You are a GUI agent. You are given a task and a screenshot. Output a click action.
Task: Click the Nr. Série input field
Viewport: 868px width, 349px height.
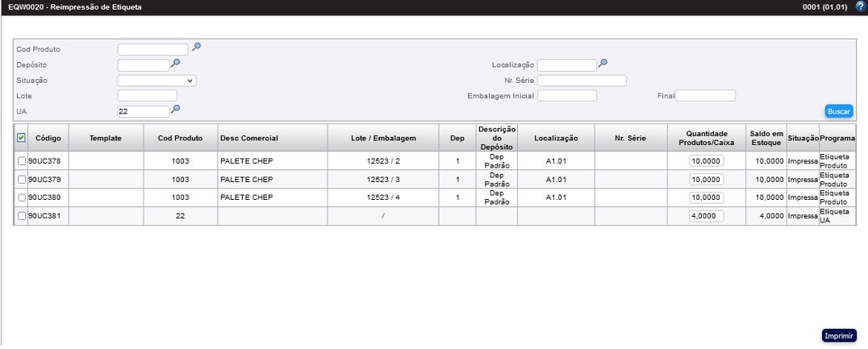click(x=582, y=81)
